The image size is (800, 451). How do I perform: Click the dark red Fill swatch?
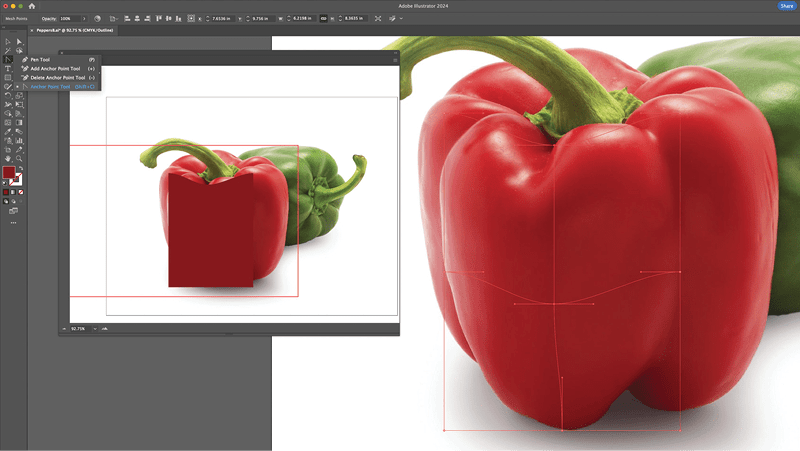coord(9,172)
